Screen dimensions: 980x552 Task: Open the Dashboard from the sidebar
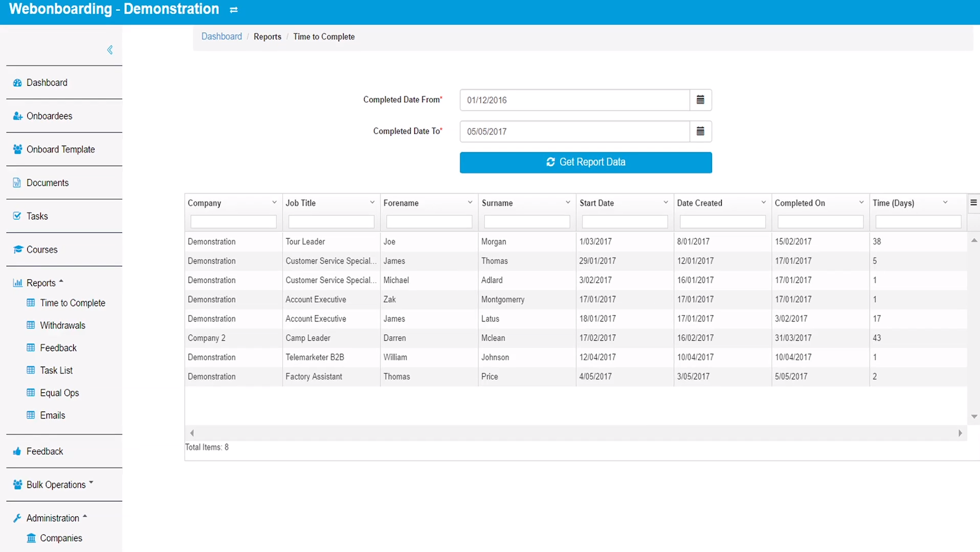(x=17, y=82)
